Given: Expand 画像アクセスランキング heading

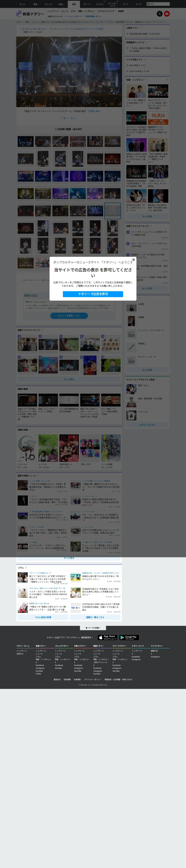Looking at the screenshot, I should click(x=30, y=330).
